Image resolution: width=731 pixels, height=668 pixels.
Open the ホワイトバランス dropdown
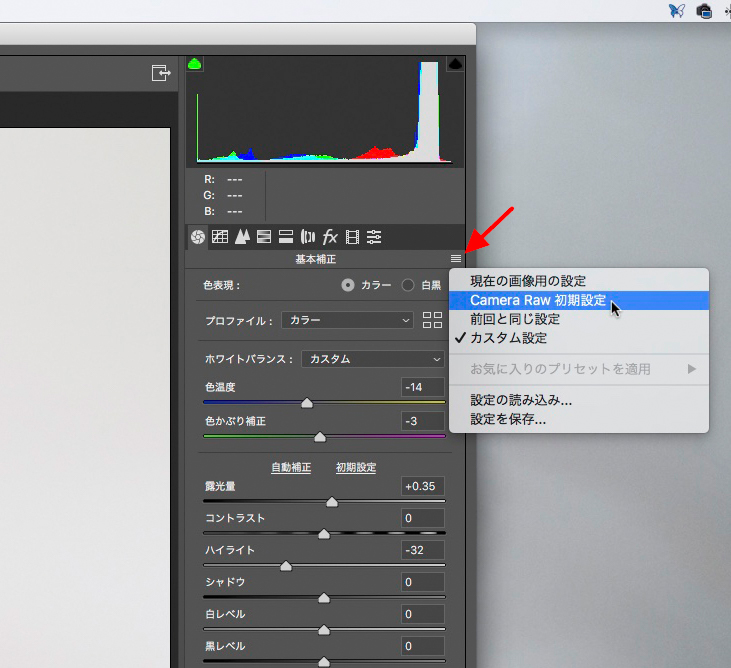[373, 359]
